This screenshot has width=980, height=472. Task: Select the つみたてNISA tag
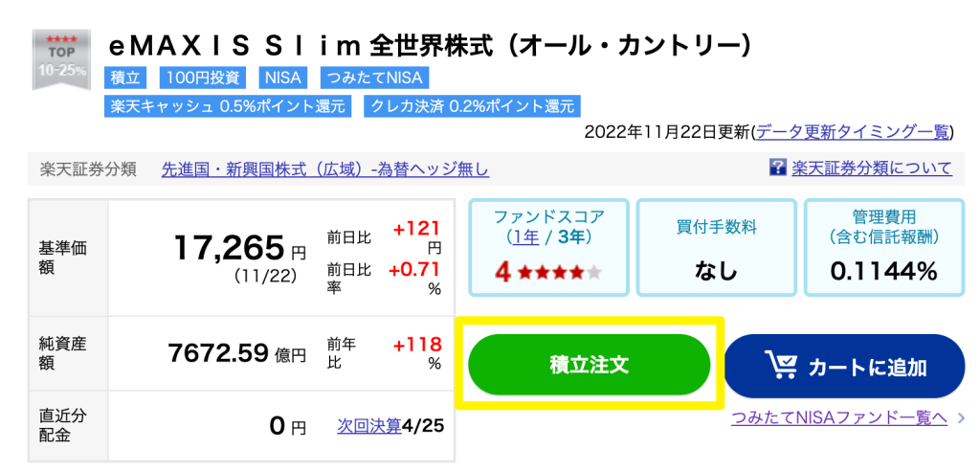tap(375, 78)
